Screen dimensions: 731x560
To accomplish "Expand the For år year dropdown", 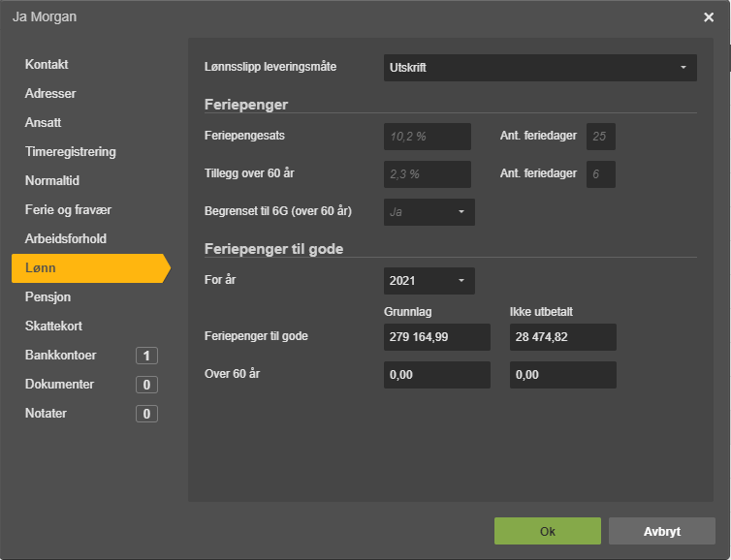I will [429, 280].
